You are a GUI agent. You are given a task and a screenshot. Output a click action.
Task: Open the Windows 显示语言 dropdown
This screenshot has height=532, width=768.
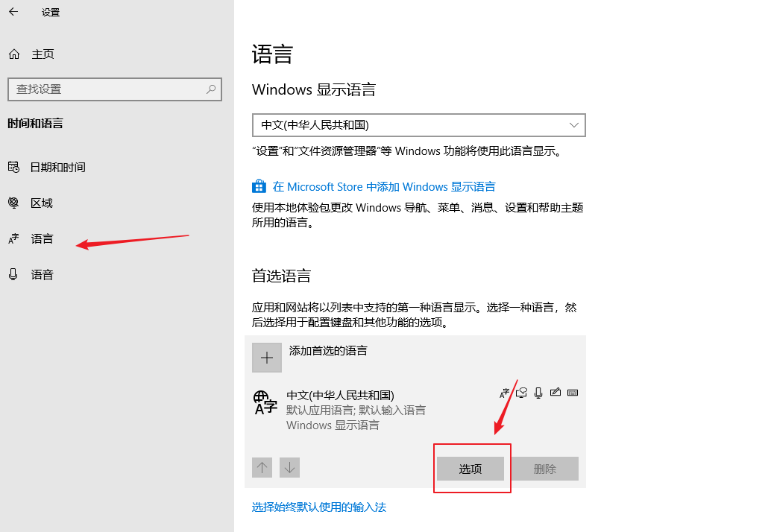coord(419,125)
